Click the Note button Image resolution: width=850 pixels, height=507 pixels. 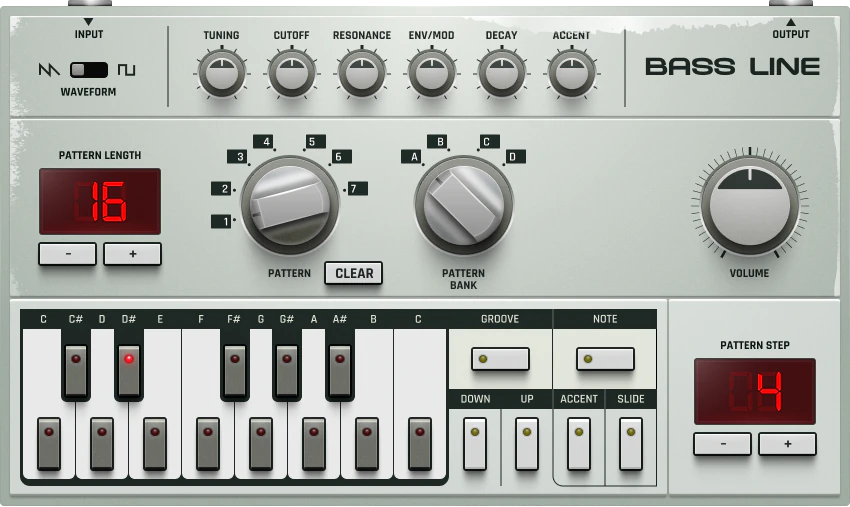pos(605,359)
